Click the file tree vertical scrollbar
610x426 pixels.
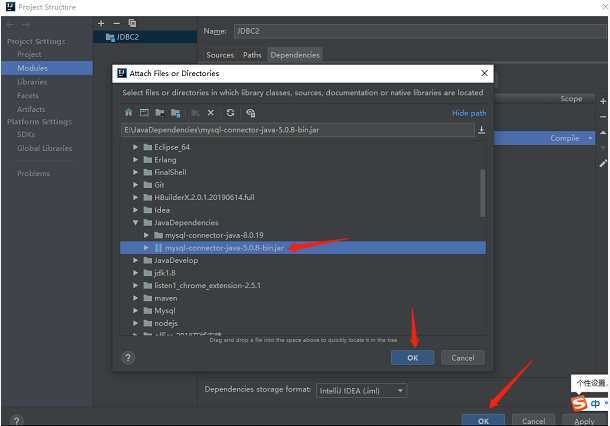[x=483, y=193]
